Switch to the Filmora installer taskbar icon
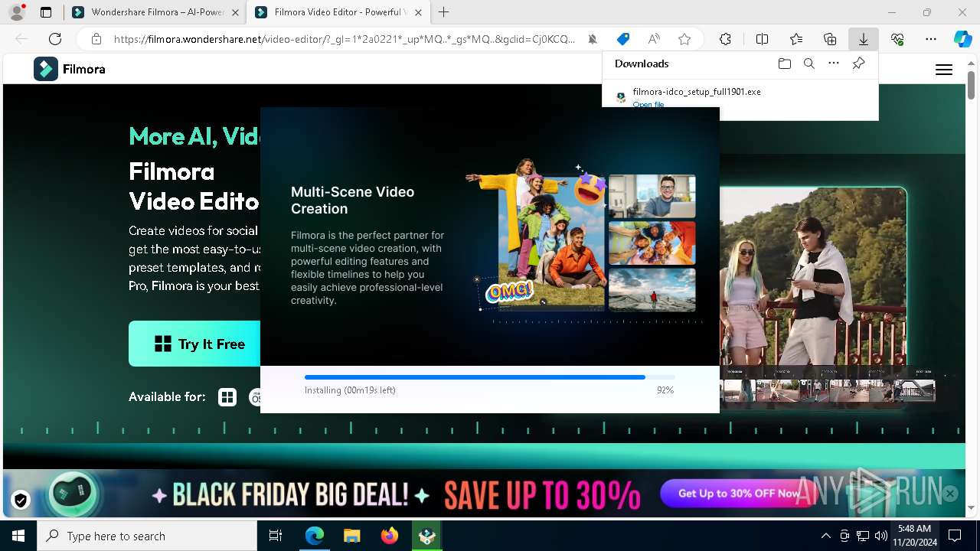The width and height of the screenshot is (980, 551). (x=427, y=536)
